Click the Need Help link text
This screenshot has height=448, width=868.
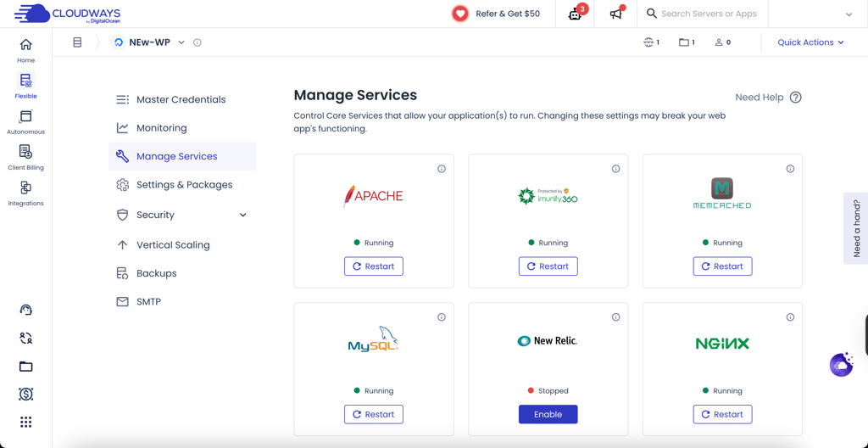tap(759, 98)
